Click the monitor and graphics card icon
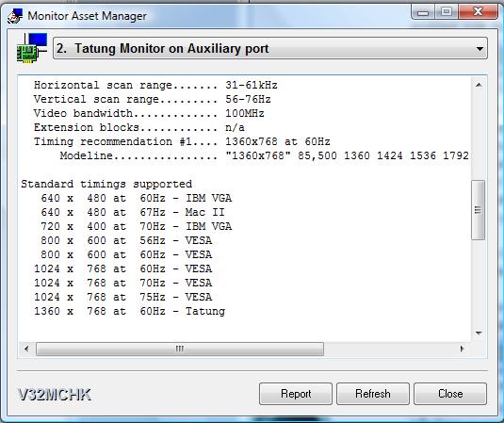 [x=32, y=48]
